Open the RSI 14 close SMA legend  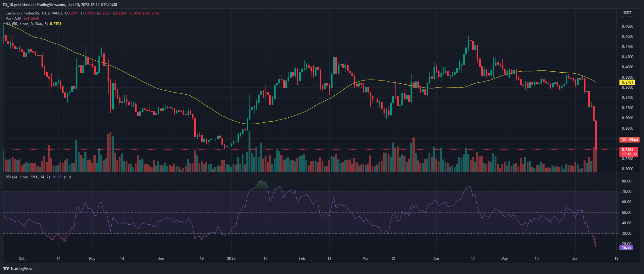pos(27,177)
